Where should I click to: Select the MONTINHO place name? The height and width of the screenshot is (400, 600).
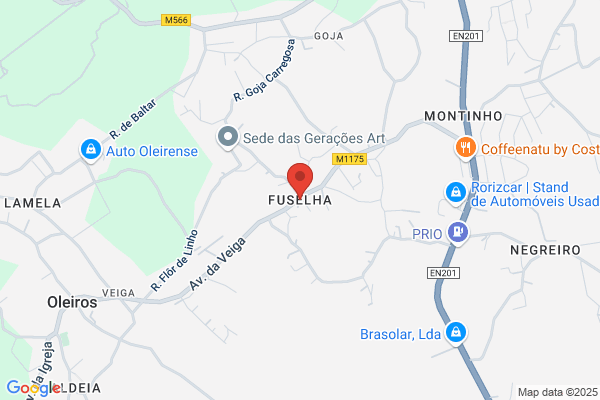point(463,116)
